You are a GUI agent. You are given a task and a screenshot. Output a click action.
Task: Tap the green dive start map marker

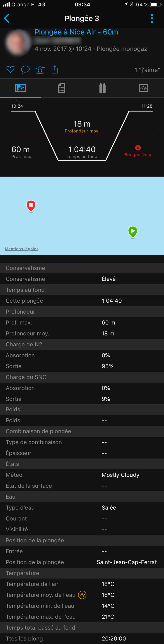133,232
